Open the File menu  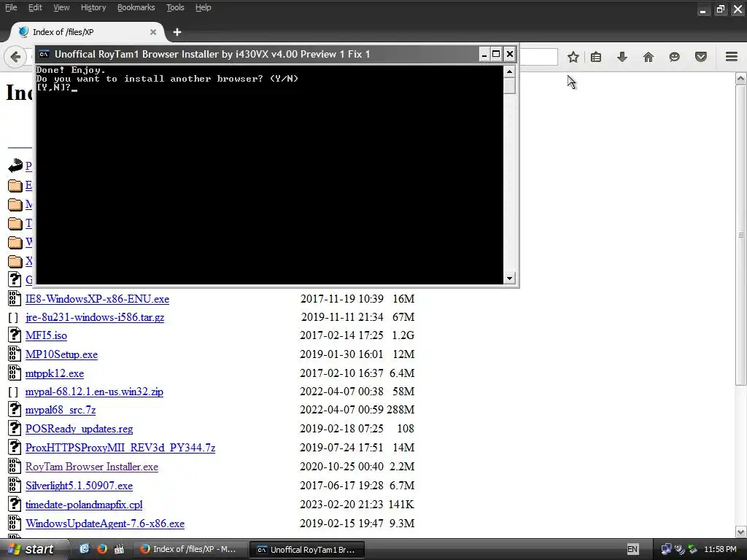(11, 7)
